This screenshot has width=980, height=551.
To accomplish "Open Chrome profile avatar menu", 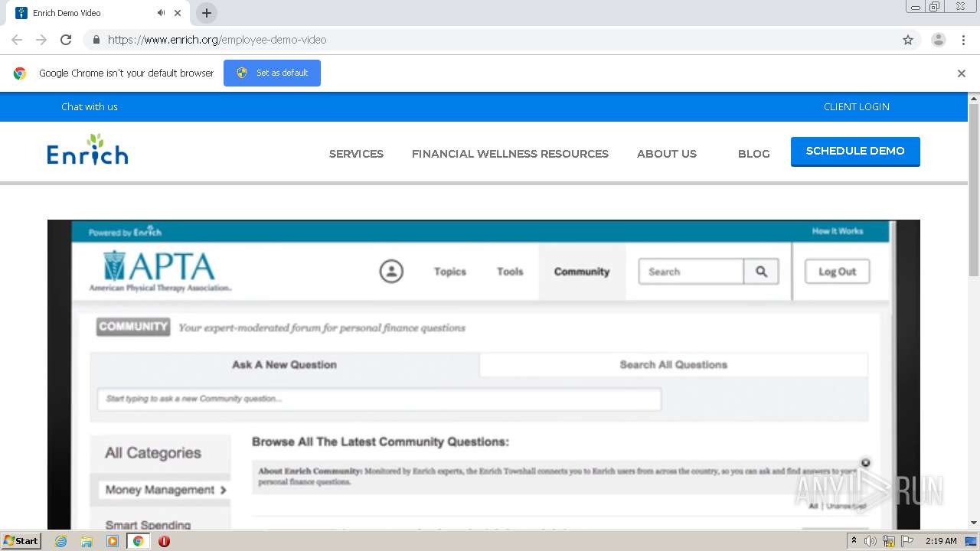I will coord(939,40).
